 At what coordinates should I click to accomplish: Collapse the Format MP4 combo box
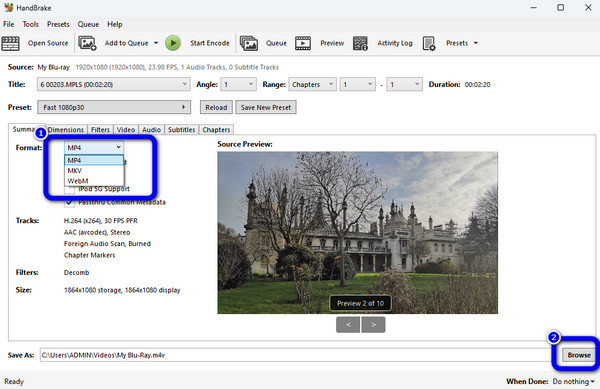94,148
